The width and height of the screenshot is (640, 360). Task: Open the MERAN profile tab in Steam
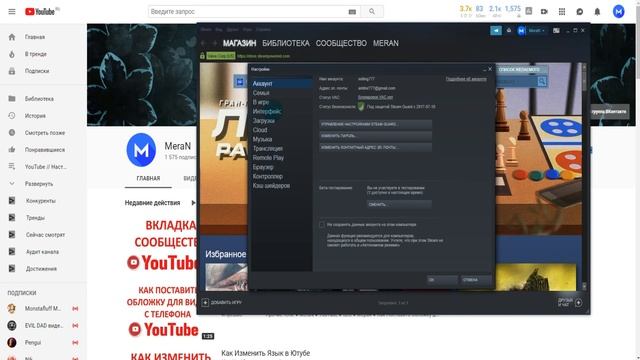point(386,43)
